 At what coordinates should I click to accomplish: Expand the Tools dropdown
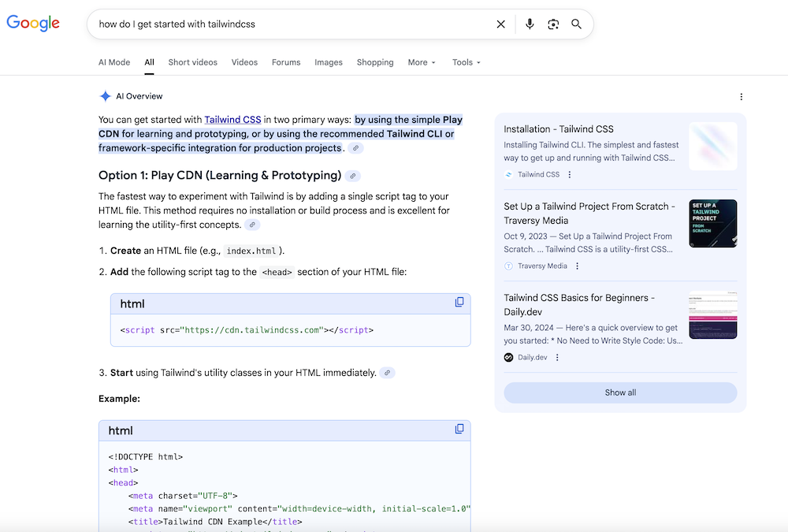click(466, 62)
